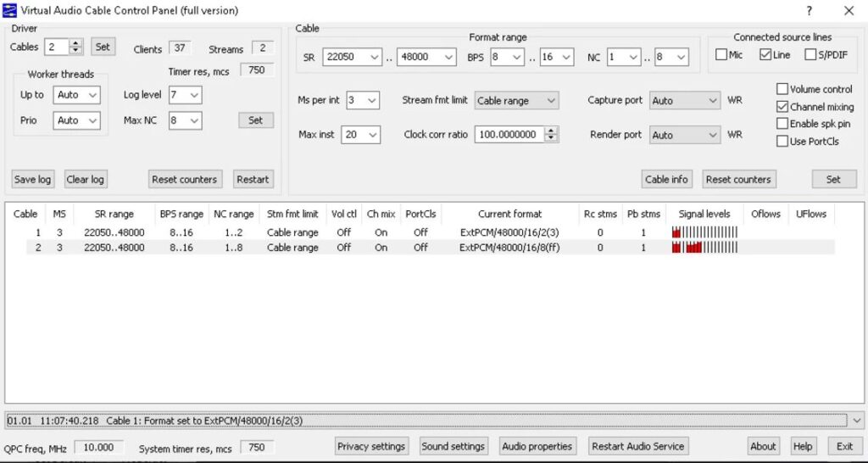
Task: Open Sound settings
Action: [x=453, y=446]
